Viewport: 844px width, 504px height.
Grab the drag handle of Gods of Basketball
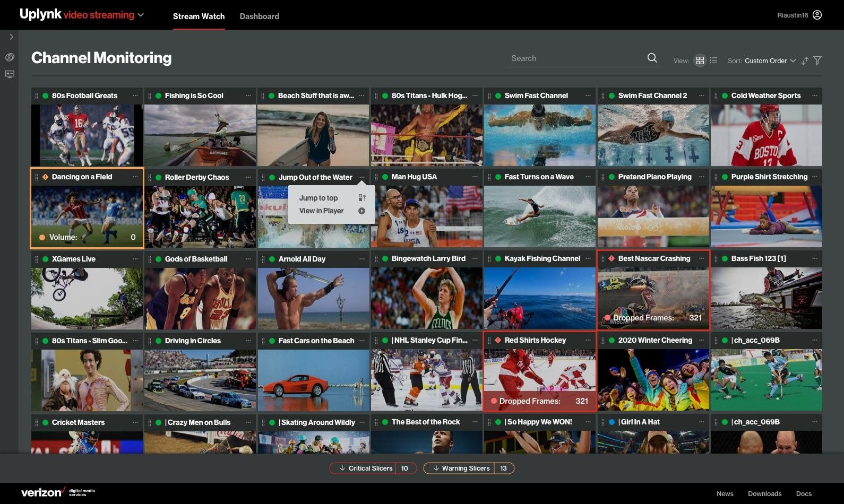150,259
